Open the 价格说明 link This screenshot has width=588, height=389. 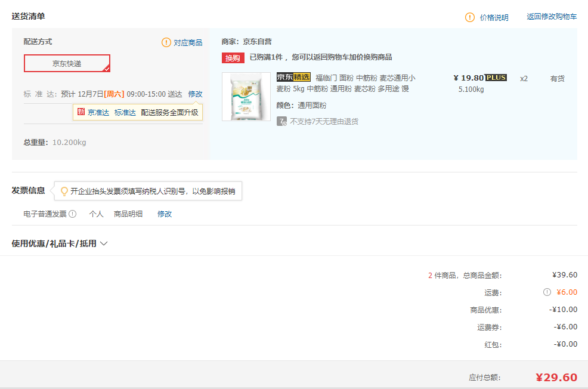(x=494, y=18)
